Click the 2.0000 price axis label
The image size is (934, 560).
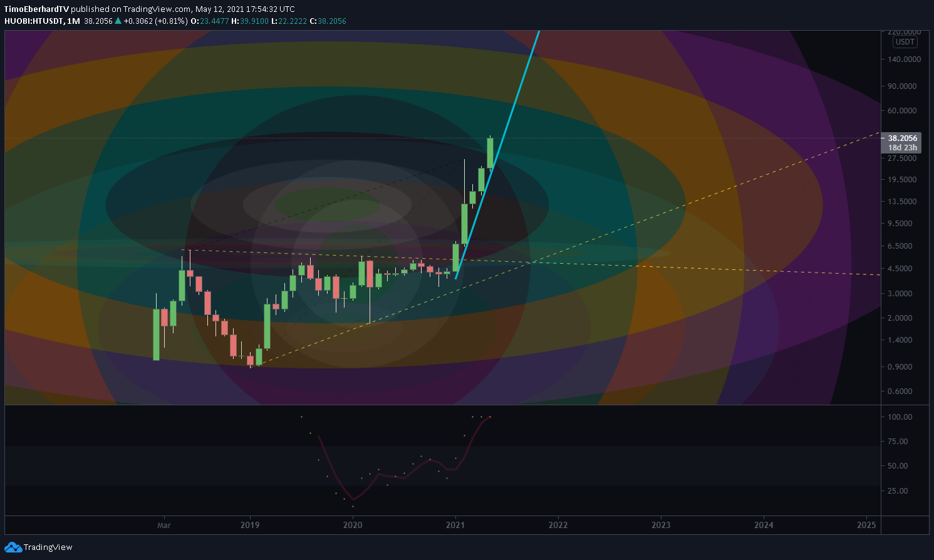coord(900,318)
